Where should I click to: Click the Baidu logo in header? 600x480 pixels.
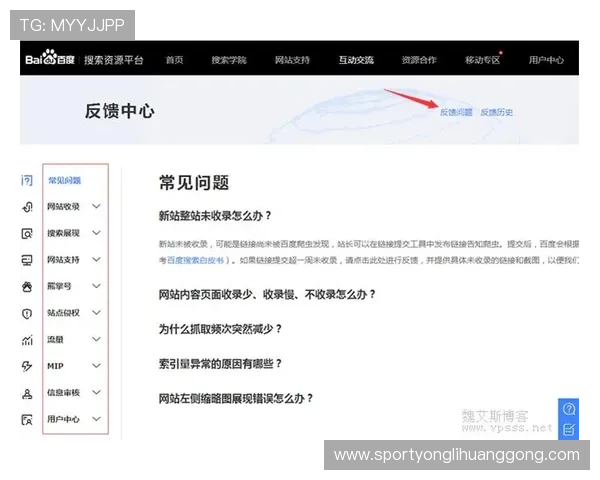[50, 58]
